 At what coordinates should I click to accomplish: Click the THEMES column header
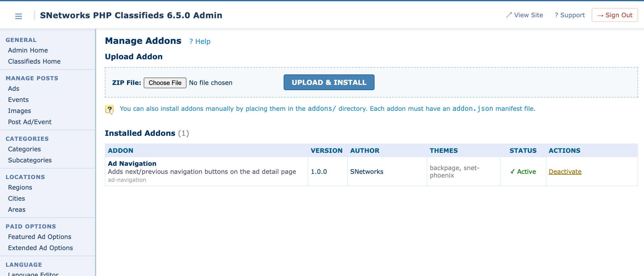click(444, 151)
